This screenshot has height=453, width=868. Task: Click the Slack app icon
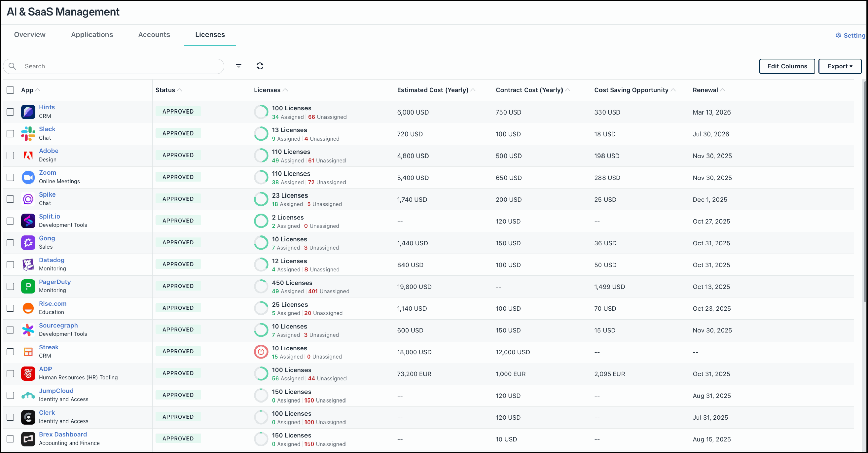click(x=28, y=133)
